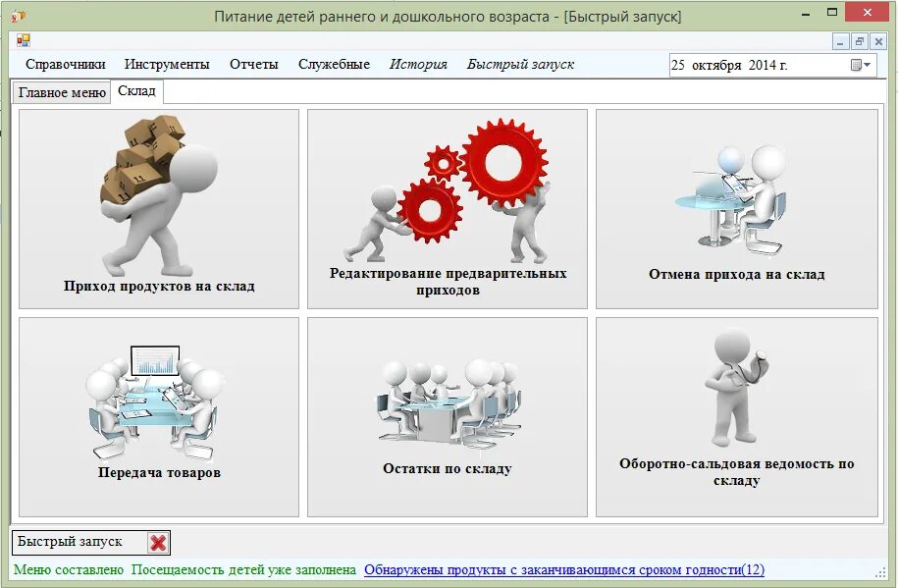Select the Склад tab

(136, 91)
